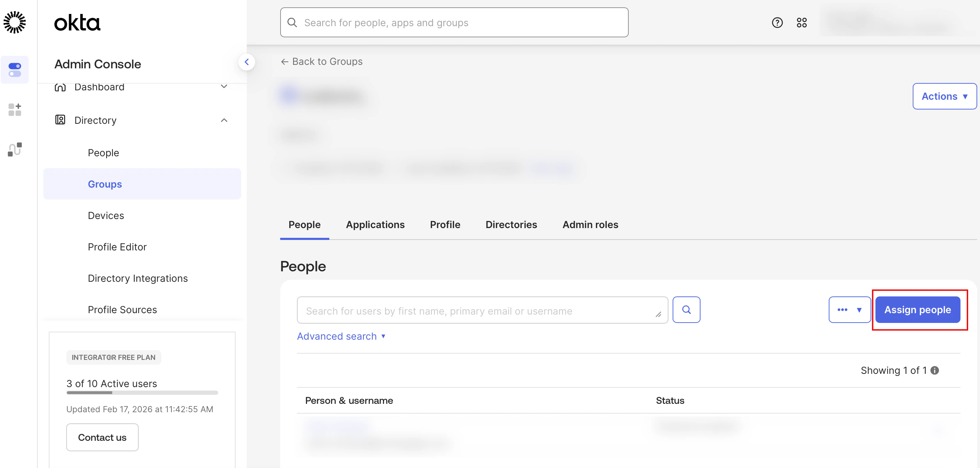
Task: Collapse the Directory menu section
Action: coord(224,120)
